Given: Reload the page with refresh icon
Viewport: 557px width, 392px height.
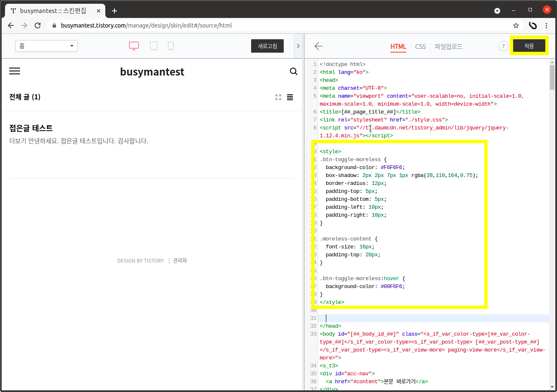Looking at the screenshot, I should point(38,25).
